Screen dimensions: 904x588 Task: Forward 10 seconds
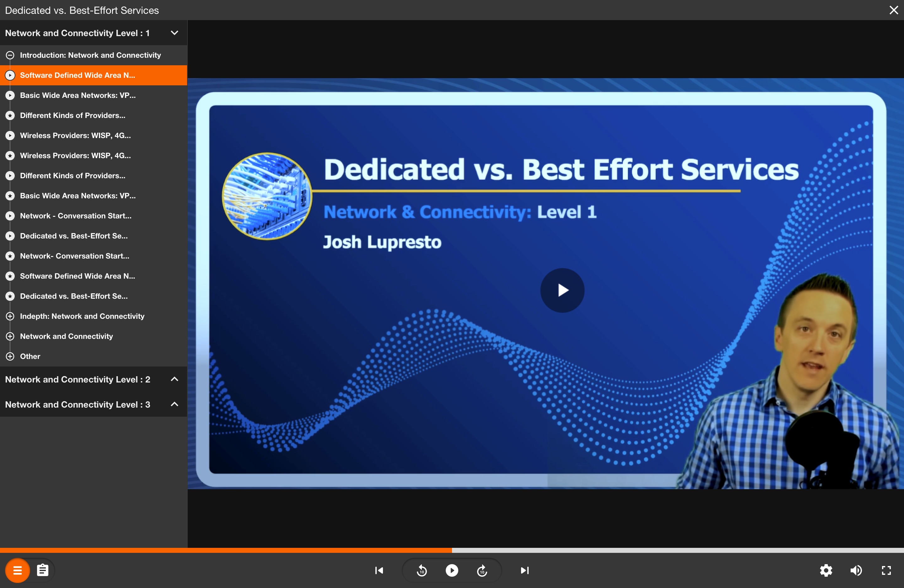482,570
